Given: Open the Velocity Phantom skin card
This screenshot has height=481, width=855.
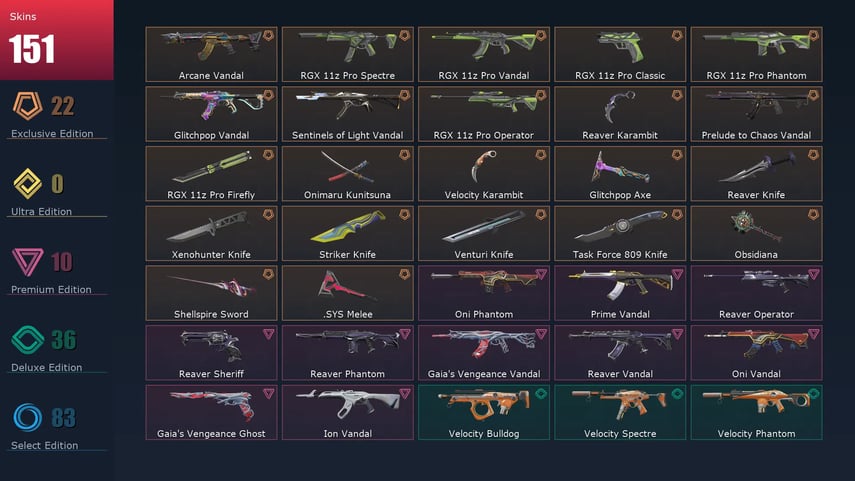Looking at the screenshot, I should (756, 412).
